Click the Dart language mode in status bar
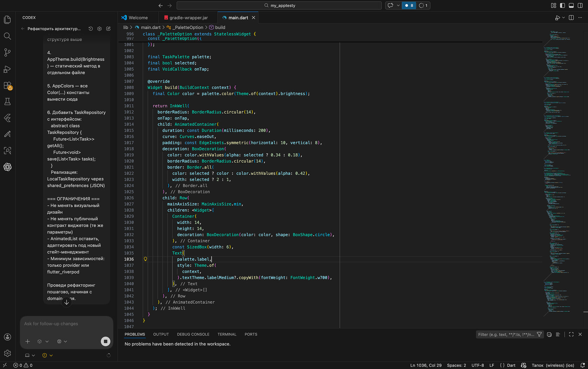588x369 pixels. tap(511, 365)
